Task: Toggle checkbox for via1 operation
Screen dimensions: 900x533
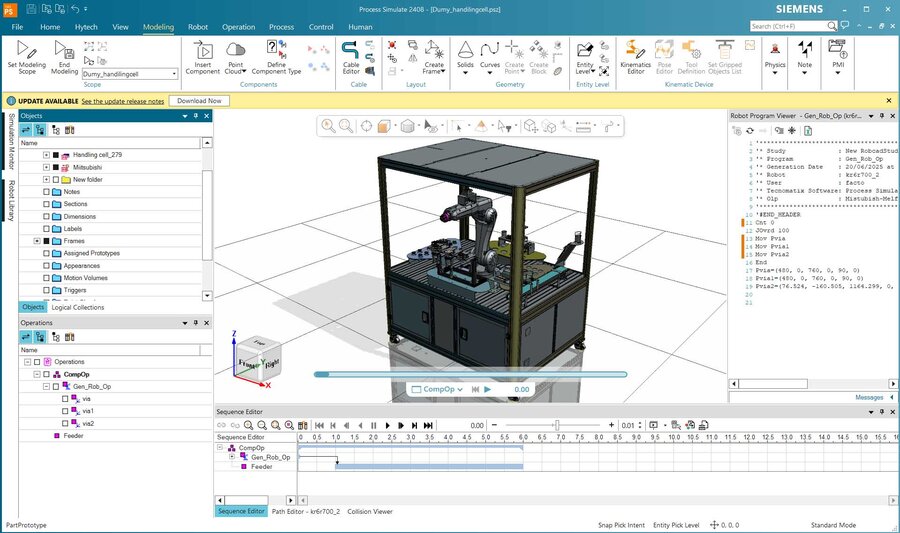Action: coord(65,411)
